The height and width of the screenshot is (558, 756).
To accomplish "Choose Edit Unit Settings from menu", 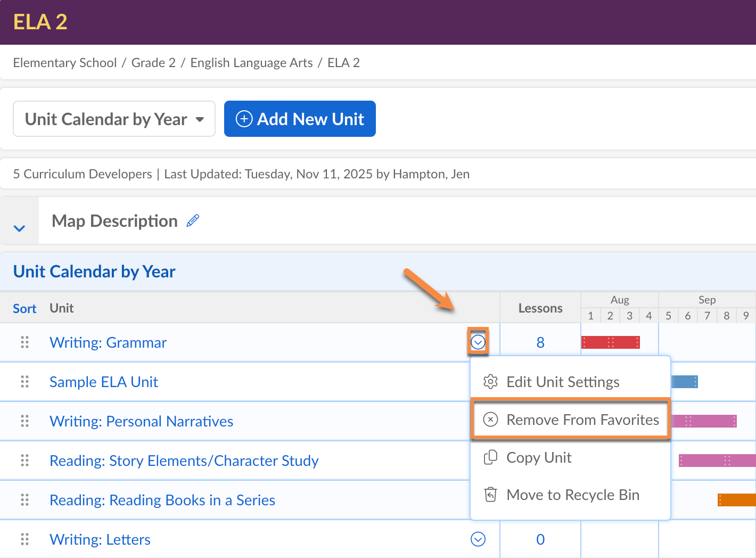I will coord(563,382).
